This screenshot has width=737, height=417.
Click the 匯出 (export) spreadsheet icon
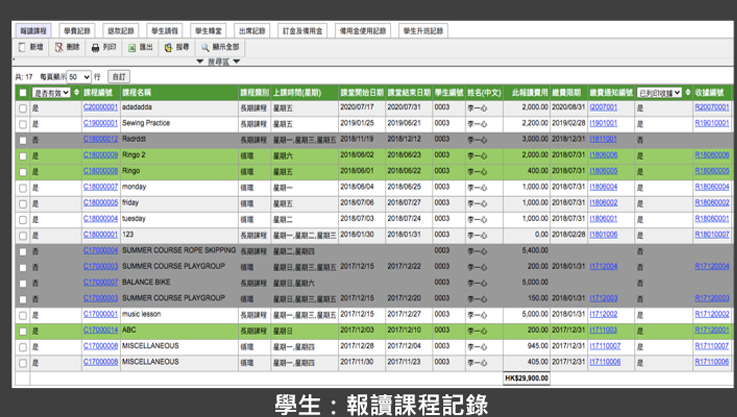[132, 47]
